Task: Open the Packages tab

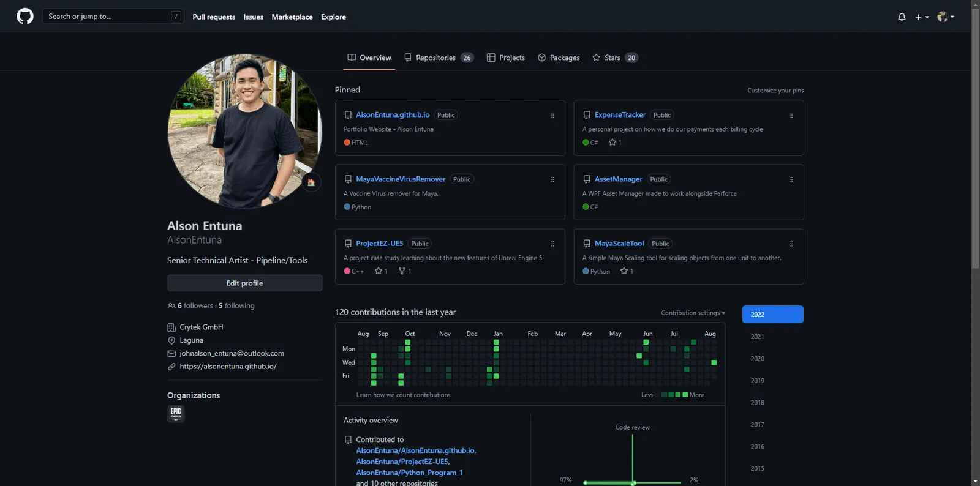Action: point(559,58)
